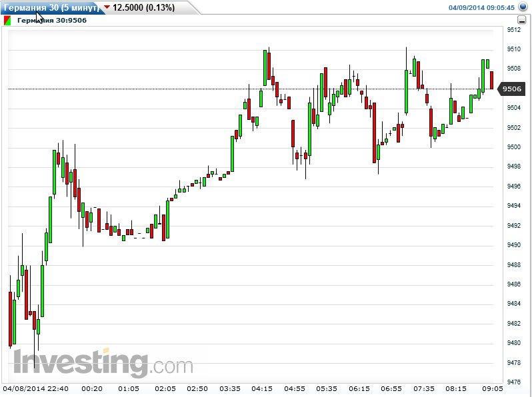
Task: Click the 02:05 time axis label
Action: 165,388
